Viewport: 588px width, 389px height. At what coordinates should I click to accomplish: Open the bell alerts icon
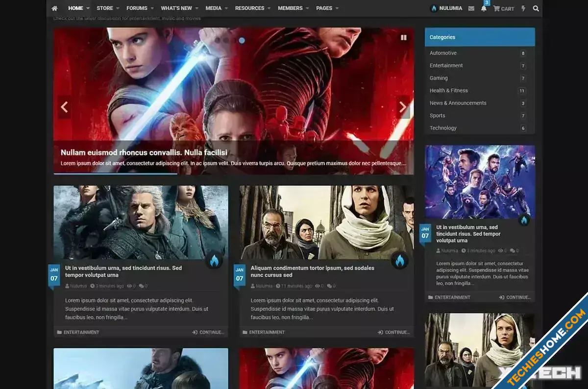click(x=484, y=8)
